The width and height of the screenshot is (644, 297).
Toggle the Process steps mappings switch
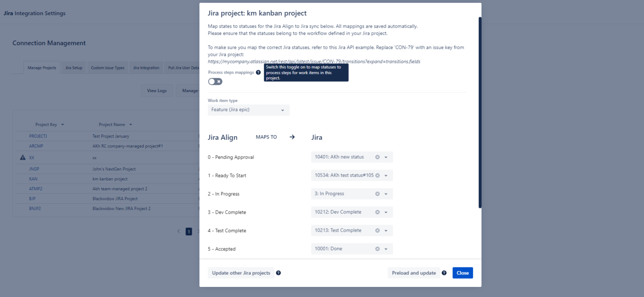(215, 82)
